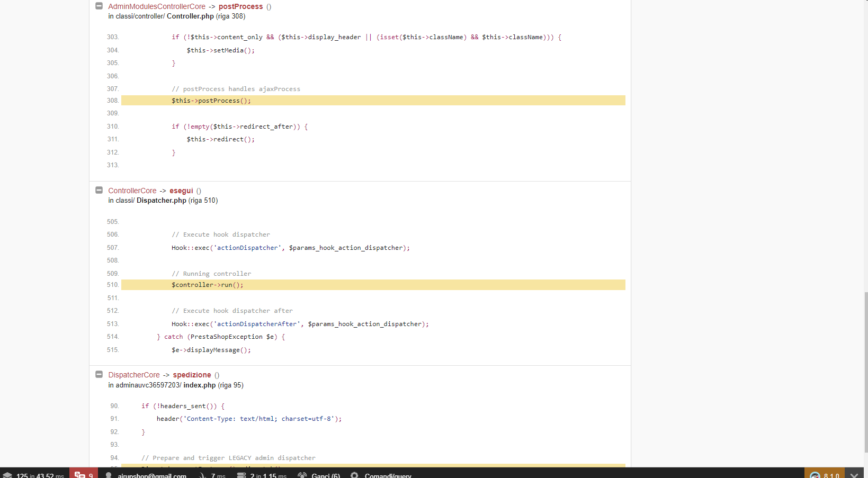Screen dimensions: 868x478
Task: Click line number 510
Action: pyautogui.click(x=112, y=285)
